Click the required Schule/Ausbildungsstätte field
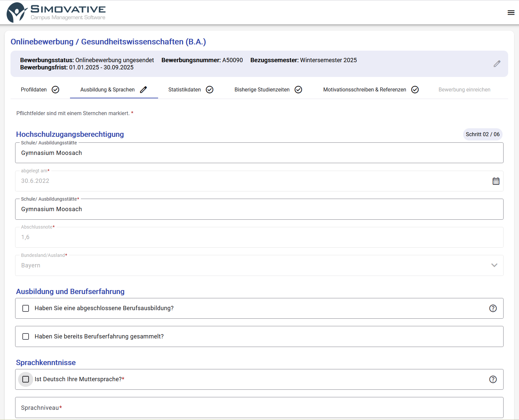The height and width of the screenshot is (420, 519). pyautogui.click(x=259, y=209)
